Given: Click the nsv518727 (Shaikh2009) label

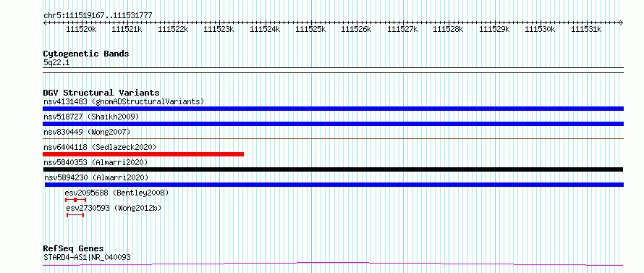Looking at the screenshot, I should coord(91,117).
